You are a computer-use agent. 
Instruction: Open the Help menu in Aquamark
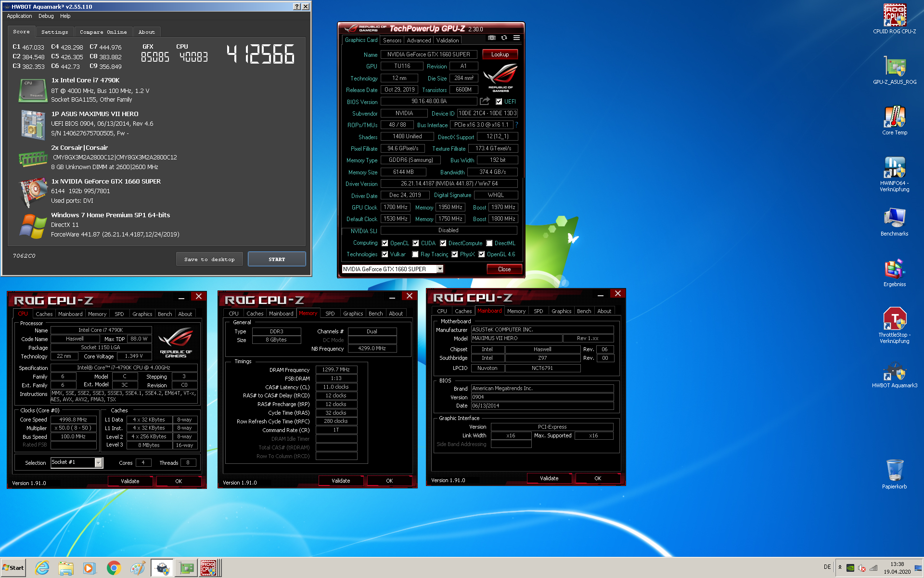click(x=65, y=16)
